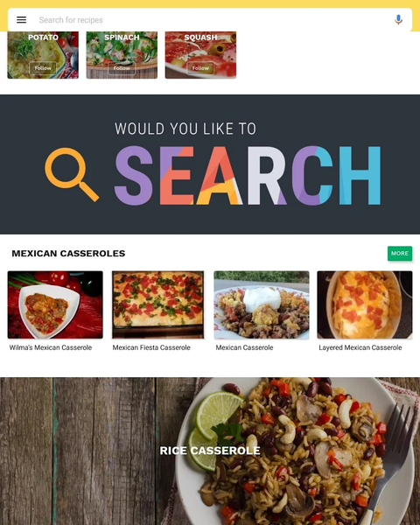The image size is (420, 525).
Task: Click the Layered Mexican Casserole title
Action: 360,347
